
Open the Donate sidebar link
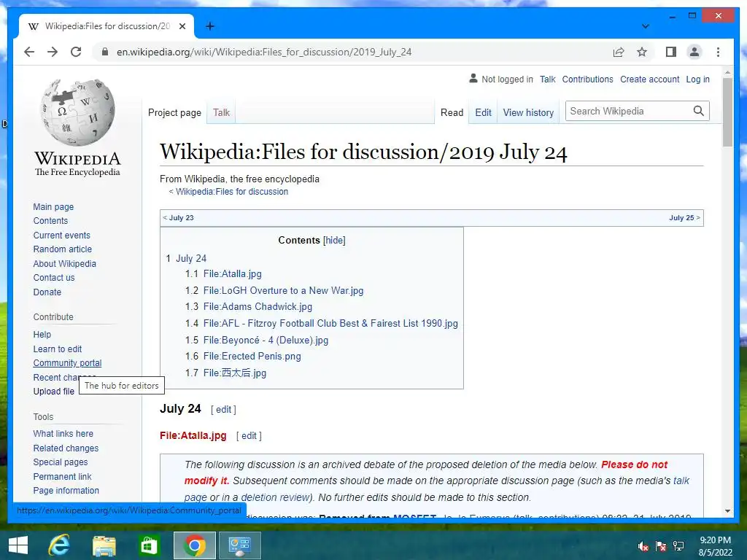tap(47, 292)
